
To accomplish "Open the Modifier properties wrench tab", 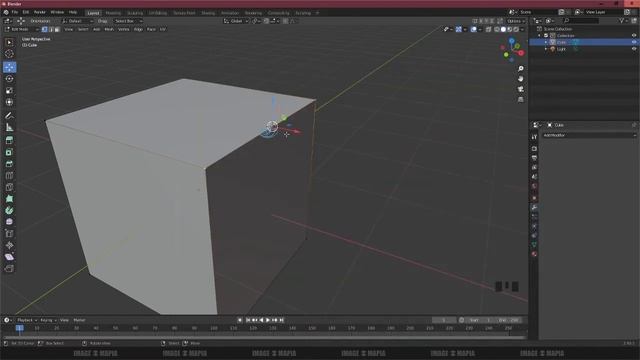I will tap(534, 207).
